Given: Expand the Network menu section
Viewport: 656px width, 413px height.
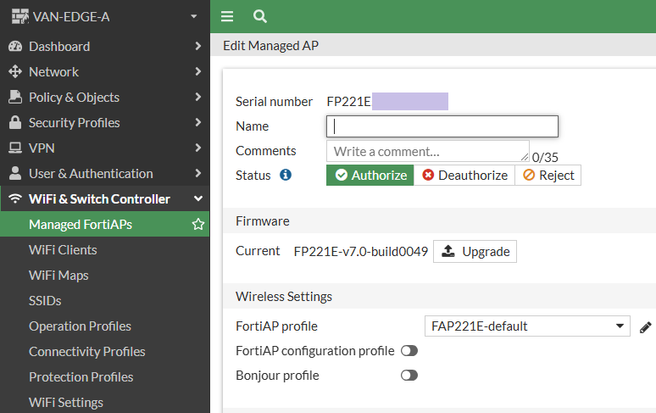Looking at the screenshot, I should point(104,72).
